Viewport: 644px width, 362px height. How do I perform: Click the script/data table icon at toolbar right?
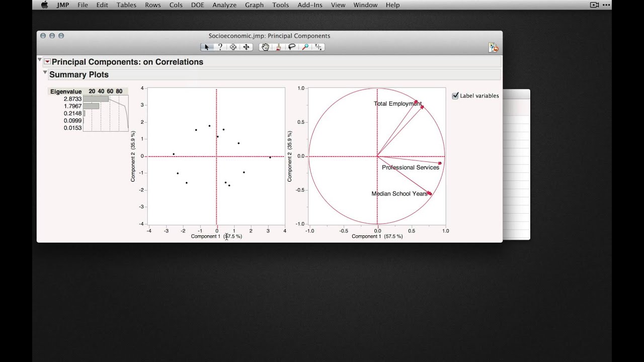coord(493,48)
